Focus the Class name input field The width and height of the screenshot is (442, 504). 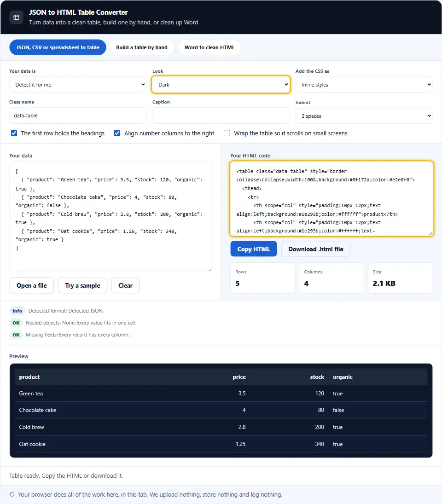78,116
